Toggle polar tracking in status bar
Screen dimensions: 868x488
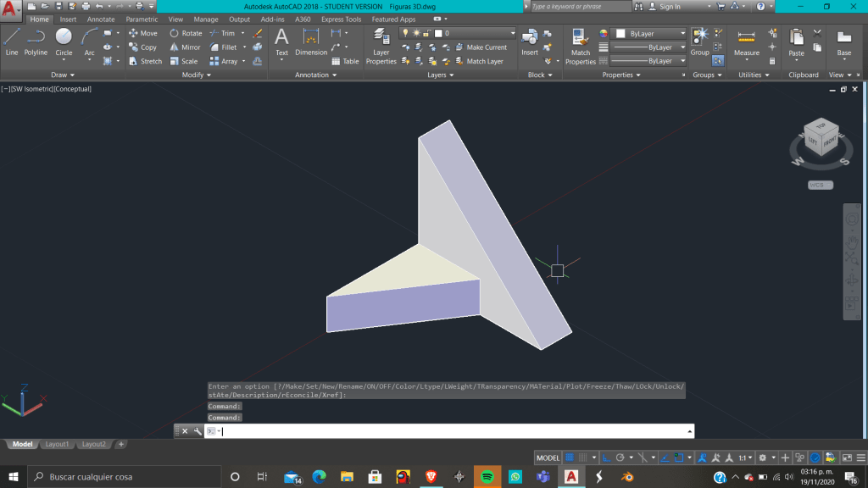620,457
